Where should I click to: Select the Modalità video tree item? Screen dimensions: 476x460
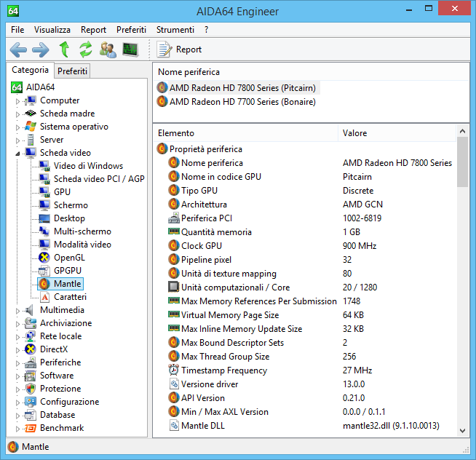coord(82,245)
